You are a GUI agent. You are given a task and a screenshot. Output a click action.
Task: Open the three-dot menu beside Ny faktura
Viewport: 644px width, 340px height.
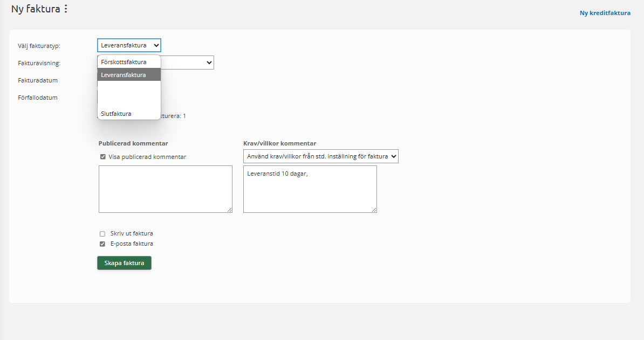(x=66, y=9)
